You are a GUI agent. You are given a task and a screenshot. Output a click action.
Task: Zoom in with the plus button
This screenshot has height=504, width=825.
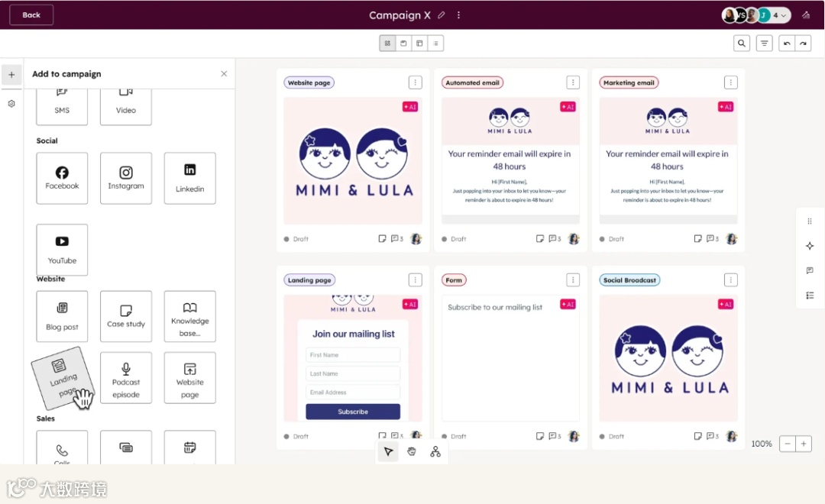804,444
